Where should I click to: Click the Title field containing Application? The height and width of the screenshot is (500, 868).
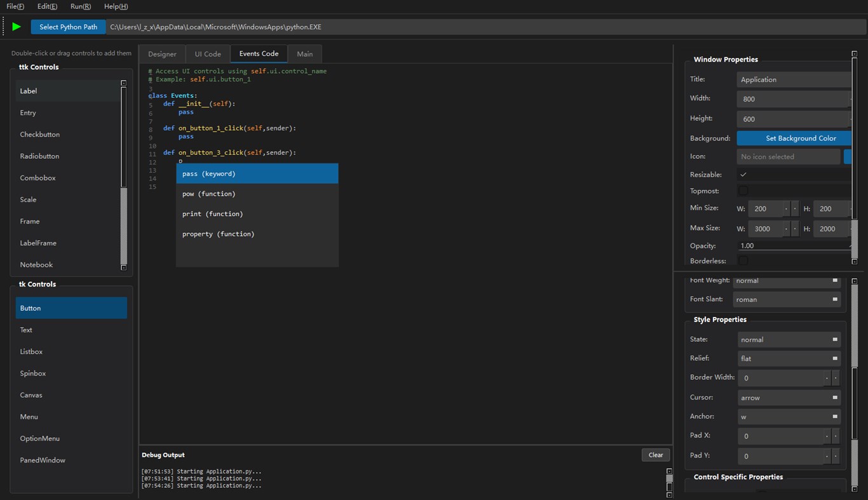[794, 79]
